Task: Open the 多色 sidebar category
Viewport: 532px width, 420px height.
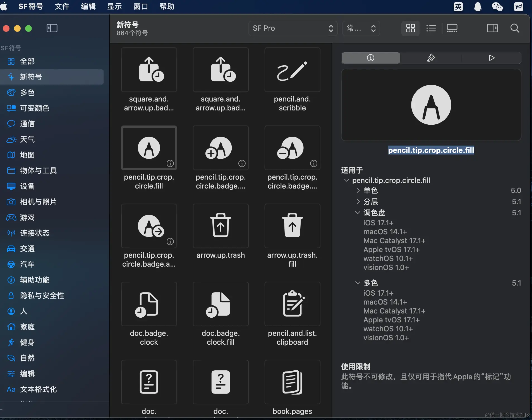Action: (52, 93)
